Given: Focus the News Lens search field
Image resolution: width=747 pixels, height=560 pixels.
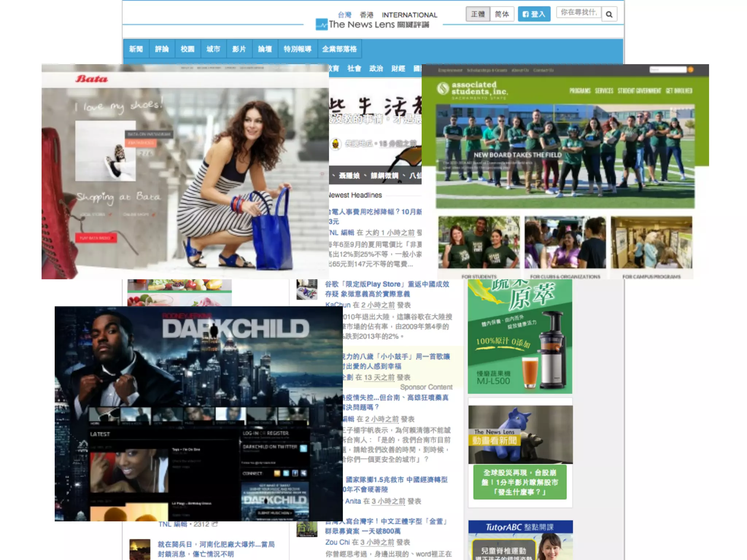Looking at the screenshot, I should (x=579, y=12).
